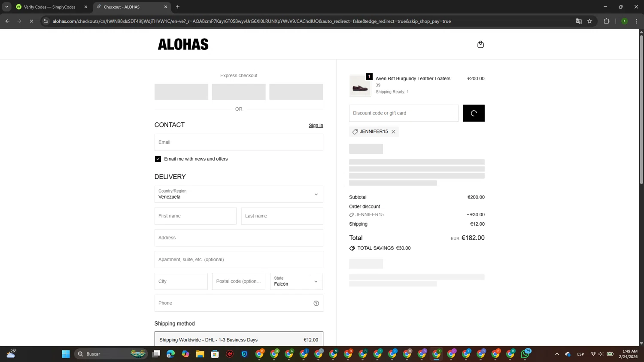Remove the JENNIFER15 discount code tag
This screenshot has width=644, height=362.
(393, 132)
